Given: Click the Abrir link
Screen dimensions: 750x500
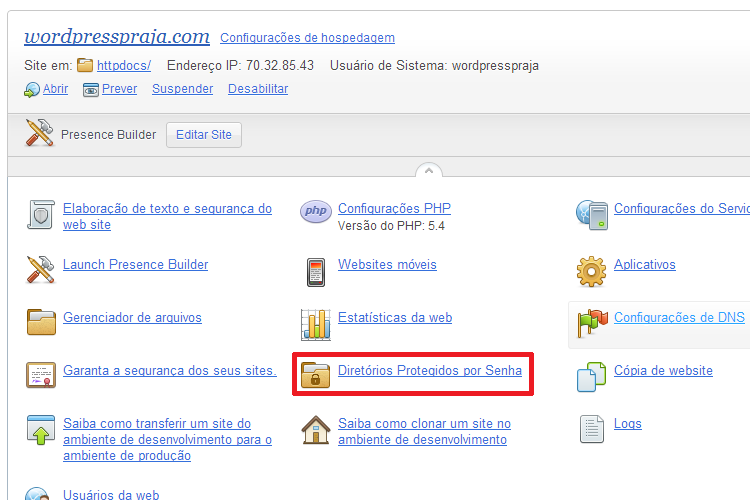Looking at the screenshot, I should (x=55, y=89).
